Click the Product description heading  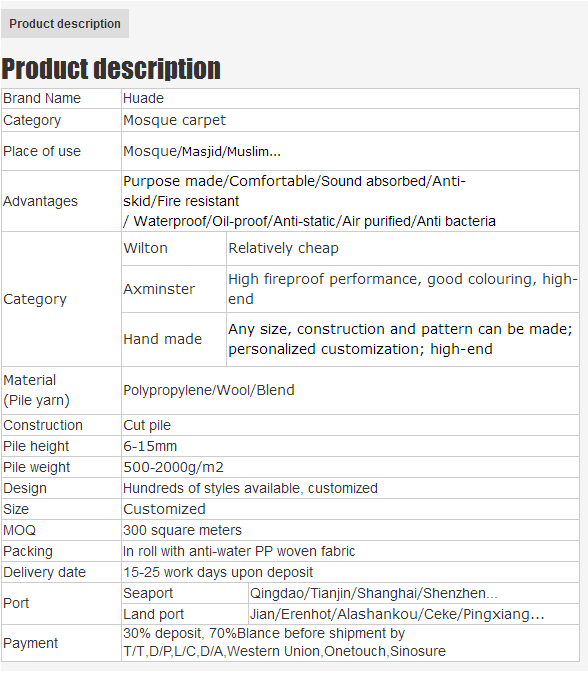tap(111, 69)
